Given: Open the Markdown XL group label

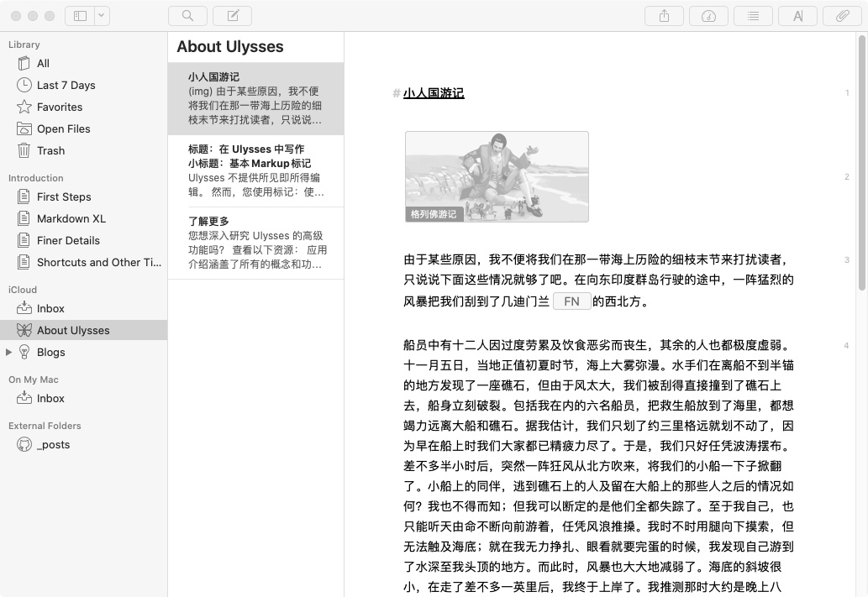Looking at the screenshot, I should coord(71,218).
